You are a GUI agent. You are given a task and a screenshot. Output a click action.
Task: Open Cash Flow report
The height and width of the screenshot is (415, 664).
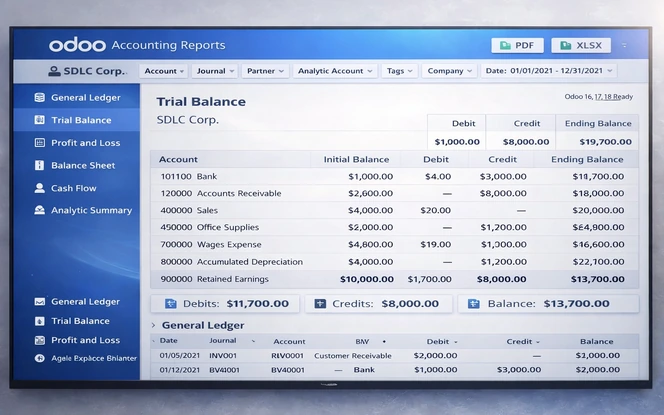coord(77,188)
